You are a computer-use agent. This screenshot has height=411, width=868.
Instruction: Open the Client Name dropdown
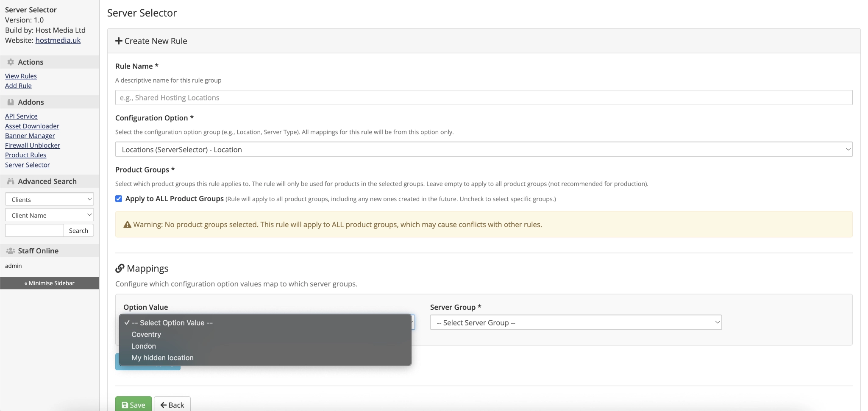click(49, 215)
